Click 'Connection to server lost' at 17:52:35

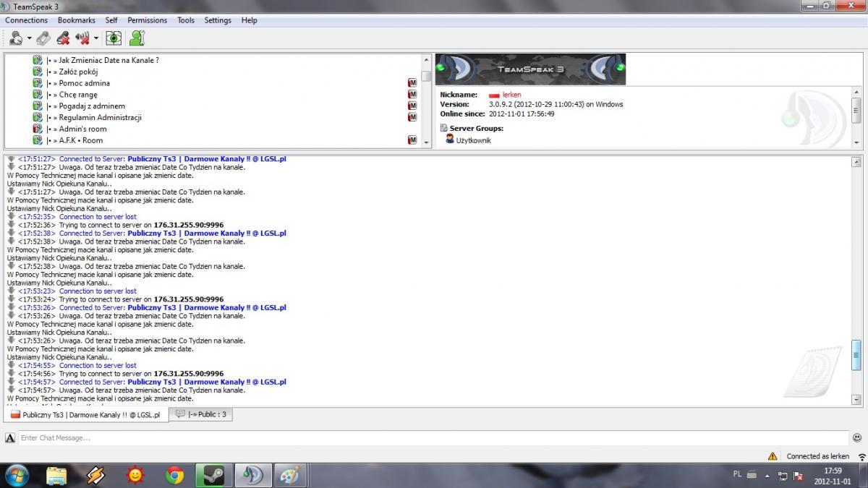[98, 217]
